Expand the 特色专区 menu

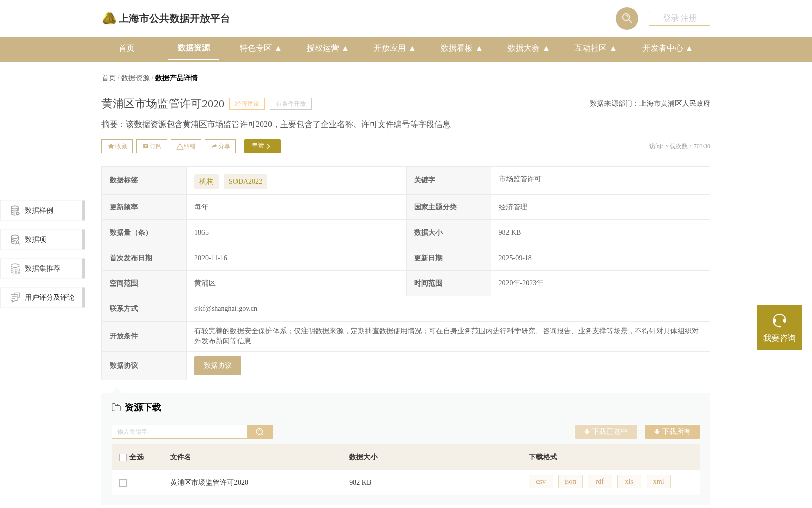click(x=260, y=48)
